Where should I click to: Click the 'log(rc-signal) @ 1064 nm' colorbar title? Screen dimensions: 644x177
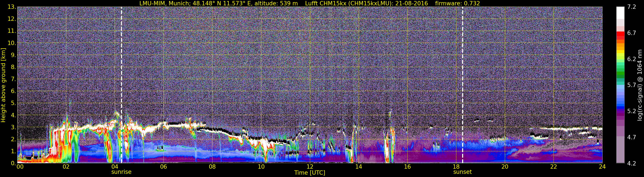[x=640, y=85]
